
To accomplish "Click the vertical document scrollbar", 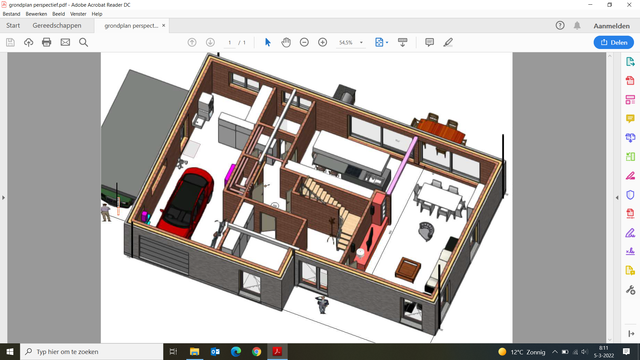I will [x=610, y=198].
